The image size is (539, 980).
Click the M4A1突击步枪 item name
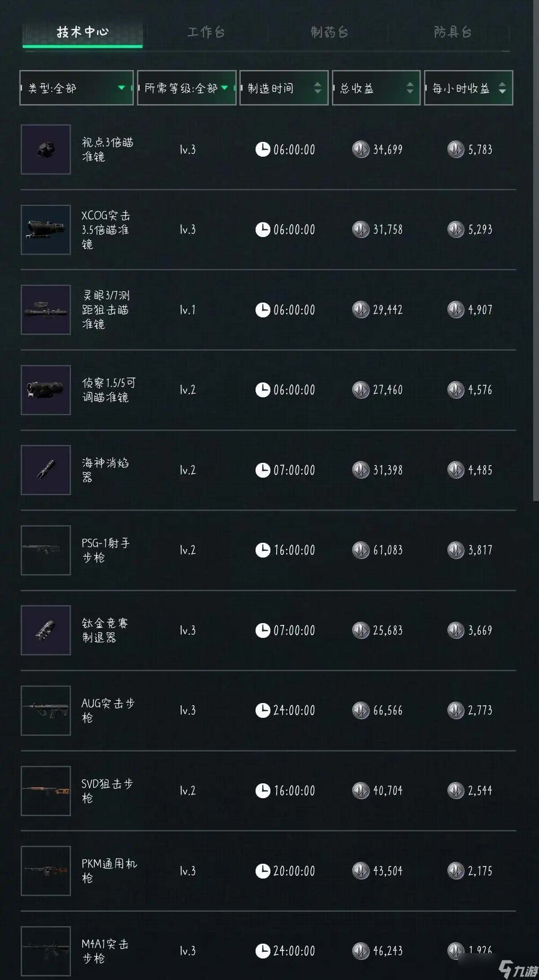tap(105, 951)
